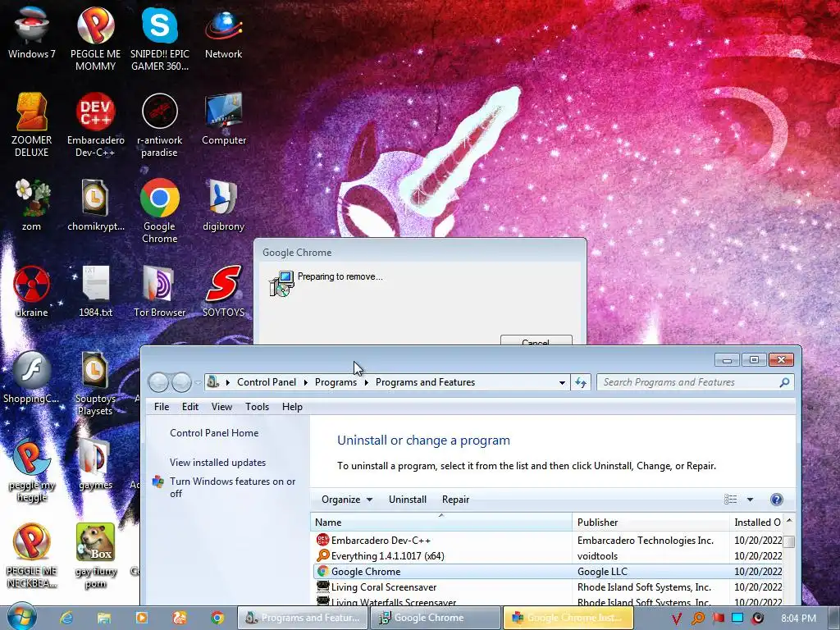
Task: Switch to Google Chrome Installer taskbar button
Action: click(568, 618)
